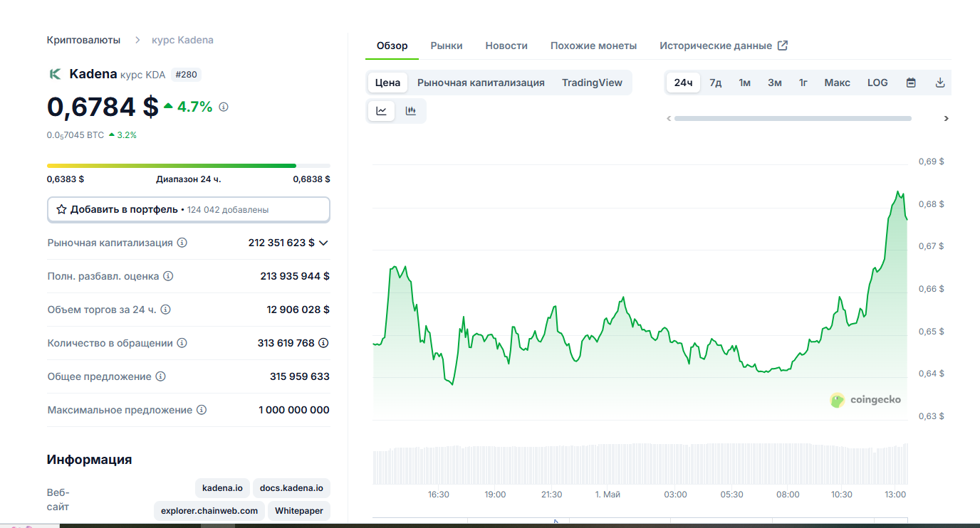980x528 pixels.
Task: Open the info icon next to Полн. разбавл. оценка
Action: [168, 276]
